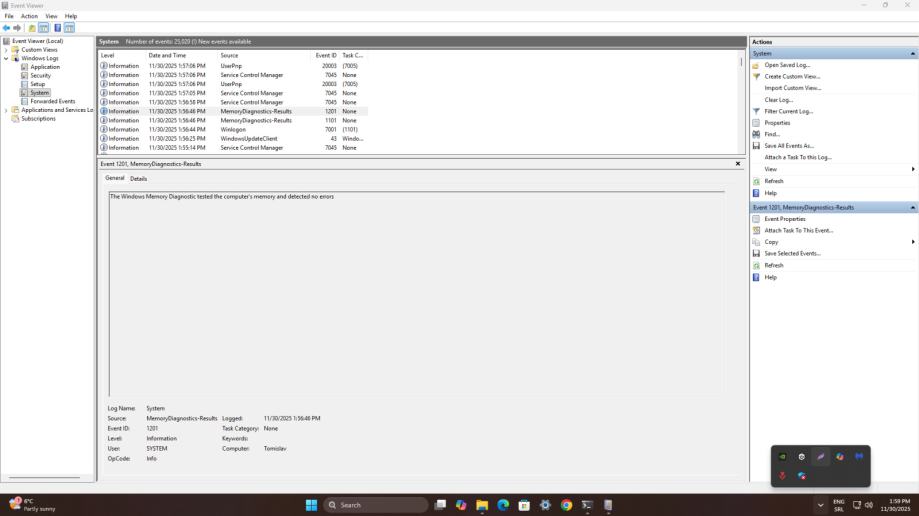Click the Task View taskbar icon
Screen dimensions: 919x516
pos(440,505)
